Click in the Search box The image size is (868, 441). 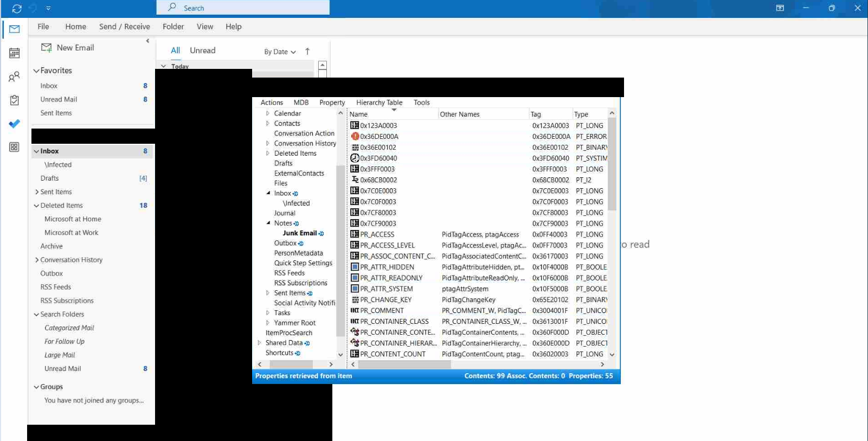(x=243, y=8)
